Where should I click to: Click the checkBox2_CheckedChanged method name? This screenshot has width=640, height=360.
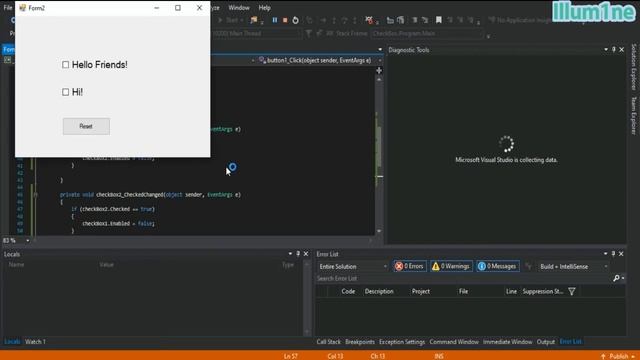(x=130, y=195)
